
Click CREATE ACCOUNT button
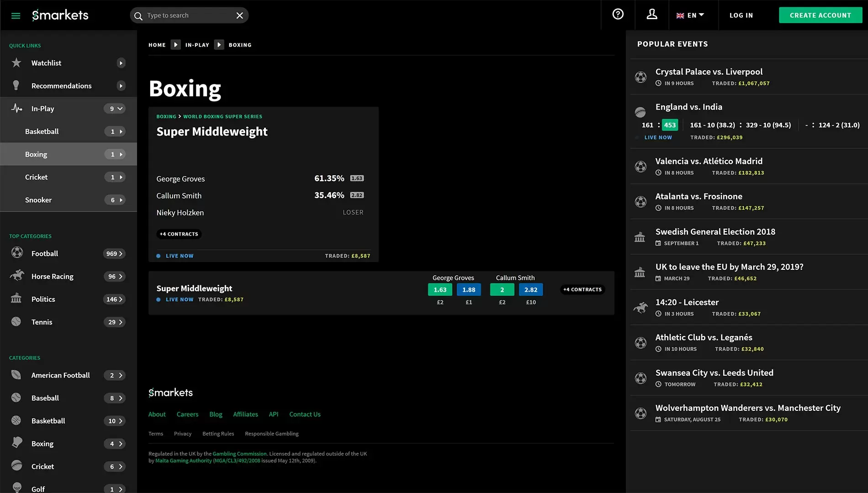tap(820, 15)
